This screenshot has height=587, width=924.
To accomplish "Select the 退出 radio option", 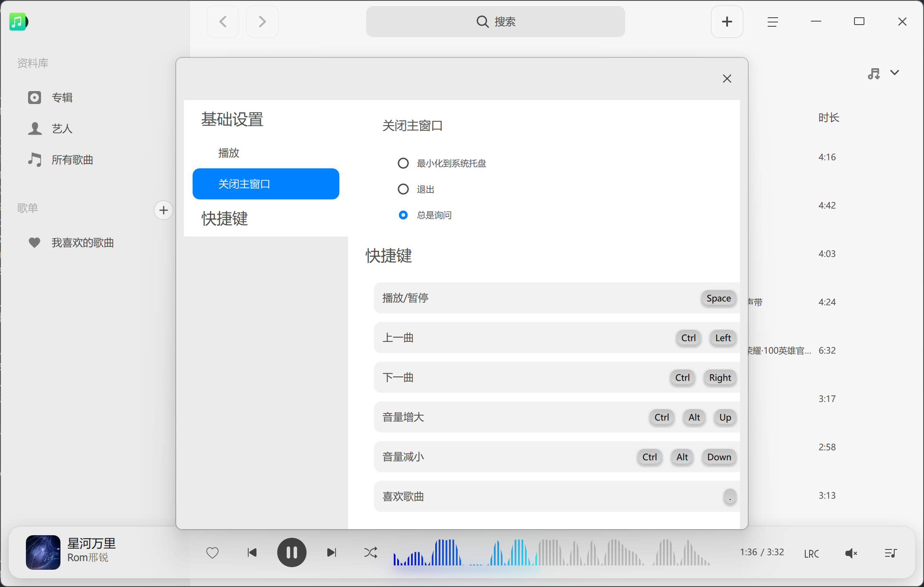I will tap(403, 189).
